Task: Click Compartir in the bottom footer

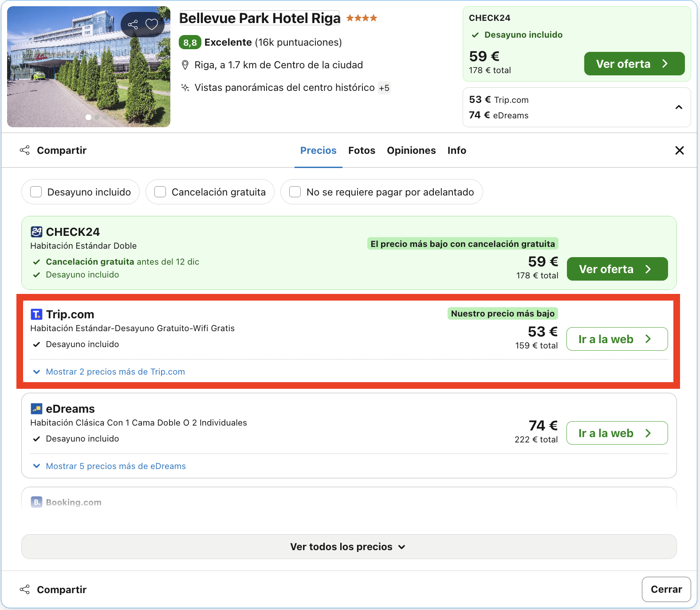Action: click(53, 590)
